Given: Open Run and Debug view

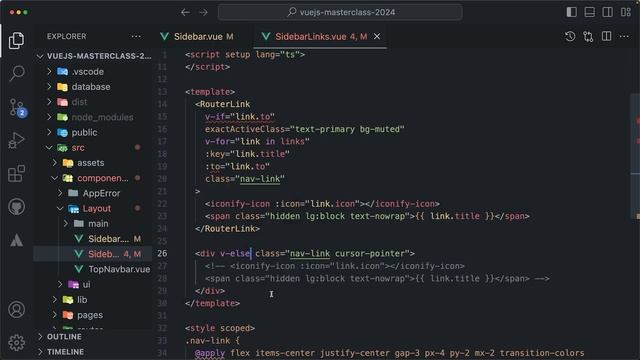Looking at the screenshot, I should click(x=16, y=140).
